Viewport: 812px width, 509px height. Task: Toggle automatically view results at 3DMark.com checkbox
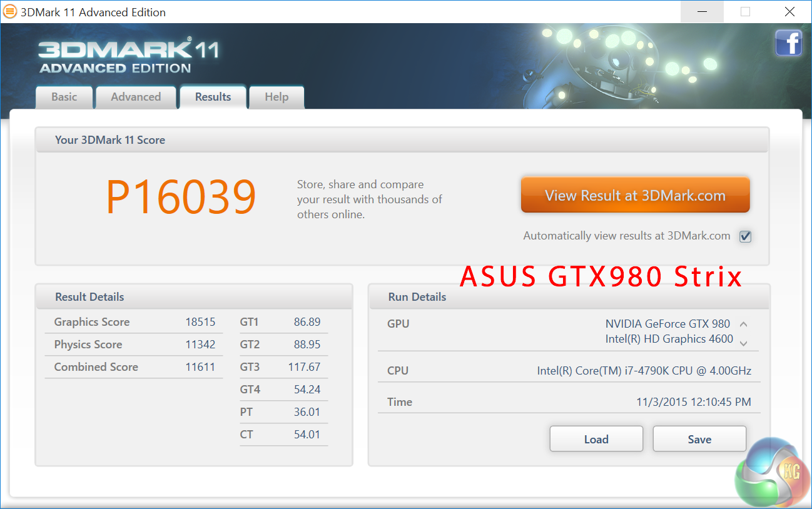pyautogui.click(x=745, y=236)
